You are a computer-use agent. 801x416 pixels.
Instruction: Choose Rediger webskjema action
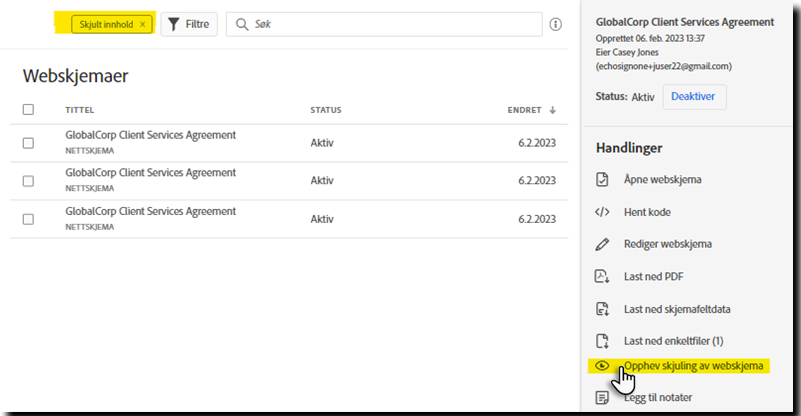(x=668, y=244)
